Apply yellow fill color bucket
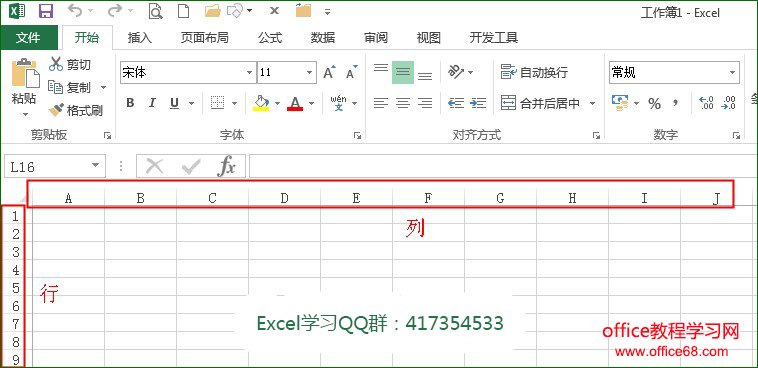The image size is (758, 368). pyautogui.click(x=261, y=103)
